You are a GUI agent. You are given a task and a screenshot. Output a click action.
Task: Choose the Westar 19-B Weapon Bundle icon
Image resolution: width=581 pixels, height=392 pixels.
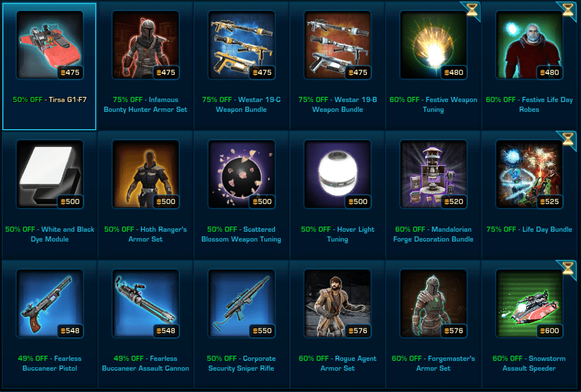[338, 45]
